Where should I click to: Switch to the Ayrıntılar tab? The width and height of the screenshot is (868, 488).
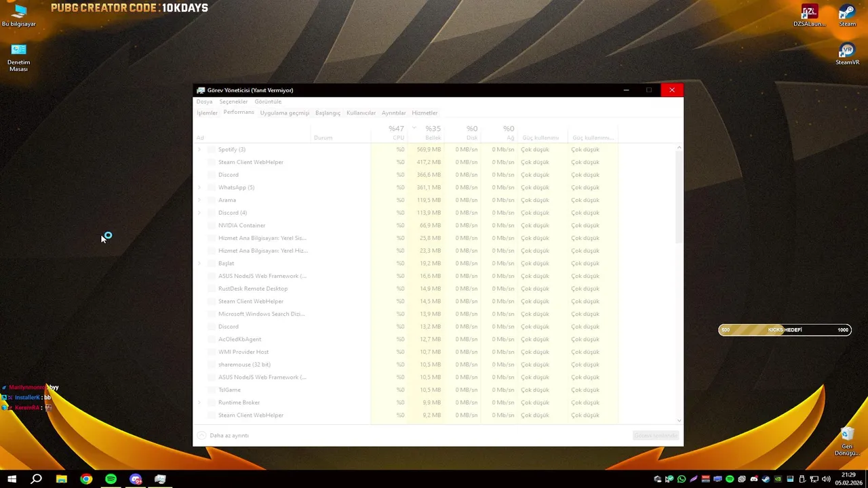[x=393, y=113]
